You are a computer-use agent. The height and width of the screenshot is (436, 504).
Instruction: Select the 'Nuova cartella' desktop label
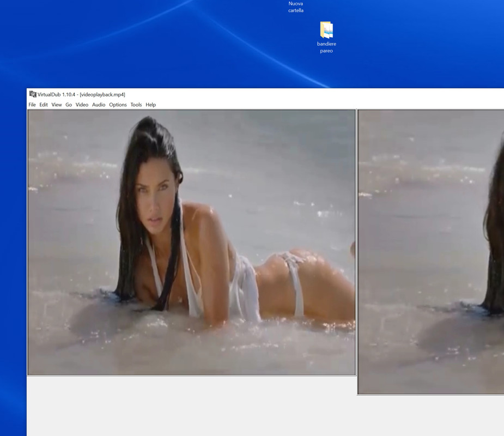pyautogui.click(x=296, y=7)
